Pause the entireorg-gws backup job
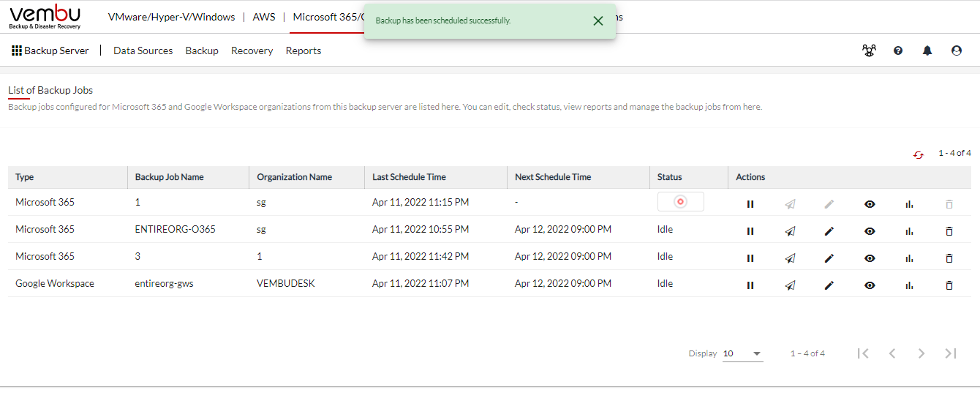The image size is (980, 420). [x=750, y=285]
